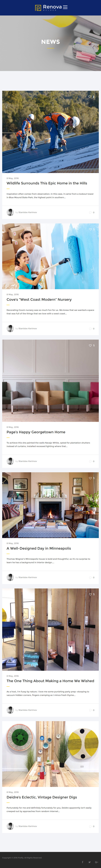The image size is (101, 868).
Task: Like the Nursery post heart icon
Action: 90,229
